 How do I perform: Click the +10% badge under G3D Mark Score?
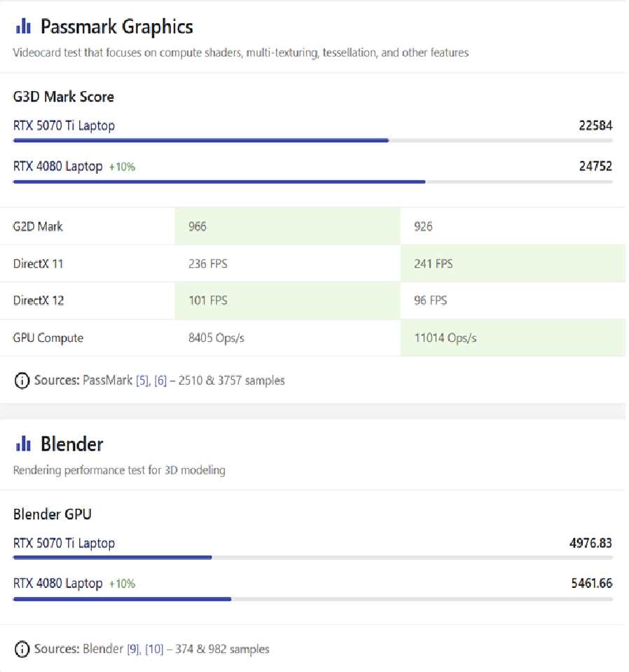tap(122, 167)
